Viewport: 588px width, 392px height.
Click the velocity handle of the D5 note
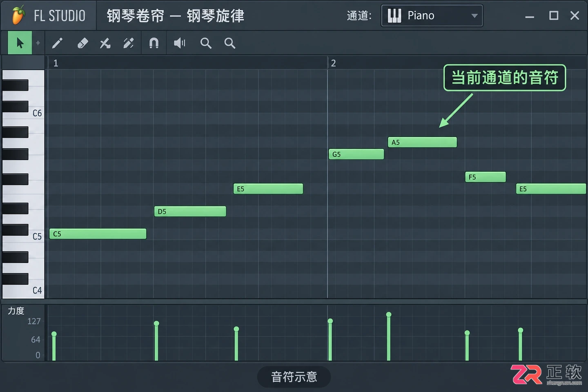(x=156, y=323)
